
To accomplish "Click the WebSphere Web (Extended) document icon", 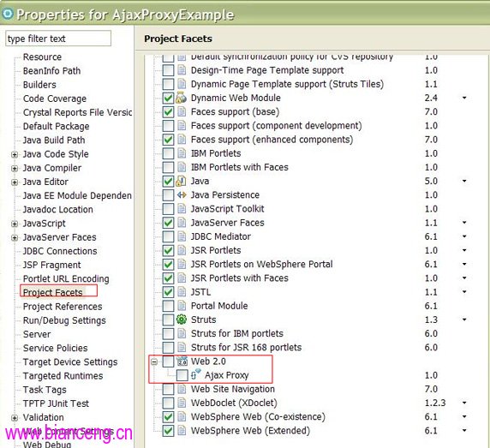I will 182,431.
